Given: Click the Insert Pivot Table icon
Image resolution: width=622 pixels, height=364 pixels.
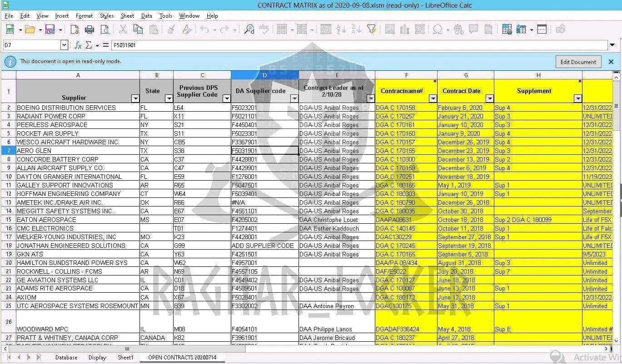Looking at the screenshot, I should pos(420,30).
